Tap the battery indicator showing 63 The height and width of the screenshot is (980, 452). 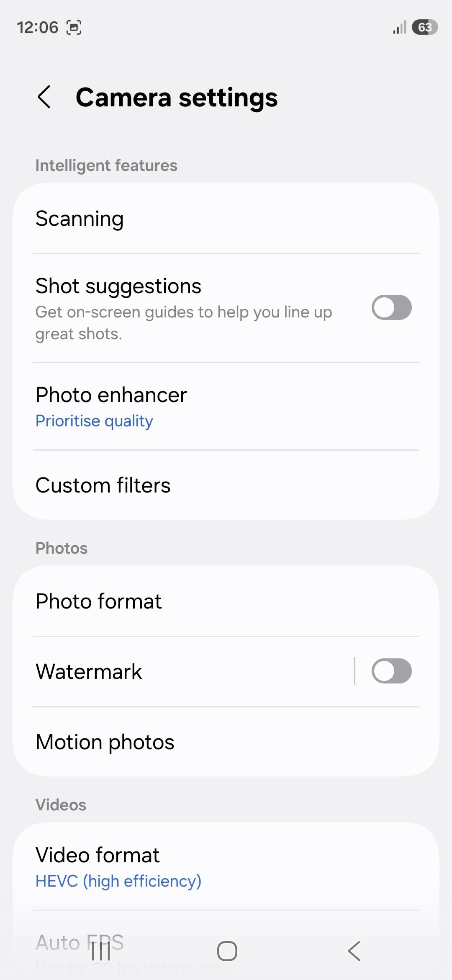[x=424, y=27]
